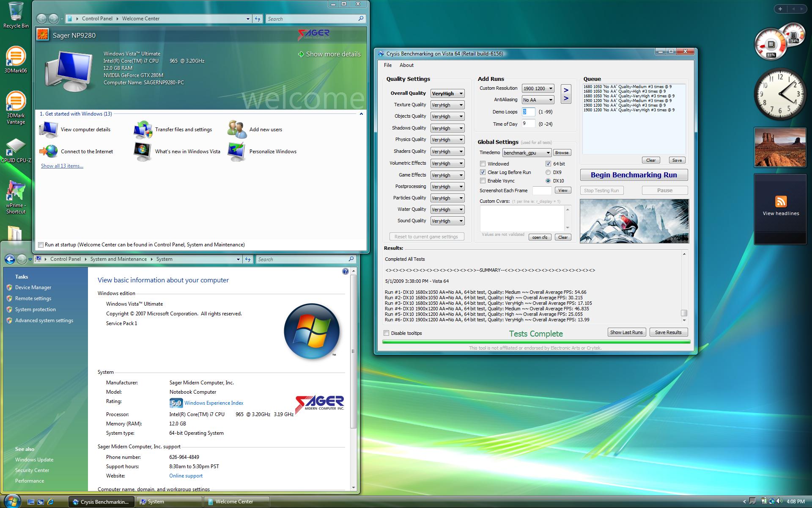Click the back arrow in System window
This screenshot has width=812, height=508.
[10, 259]
